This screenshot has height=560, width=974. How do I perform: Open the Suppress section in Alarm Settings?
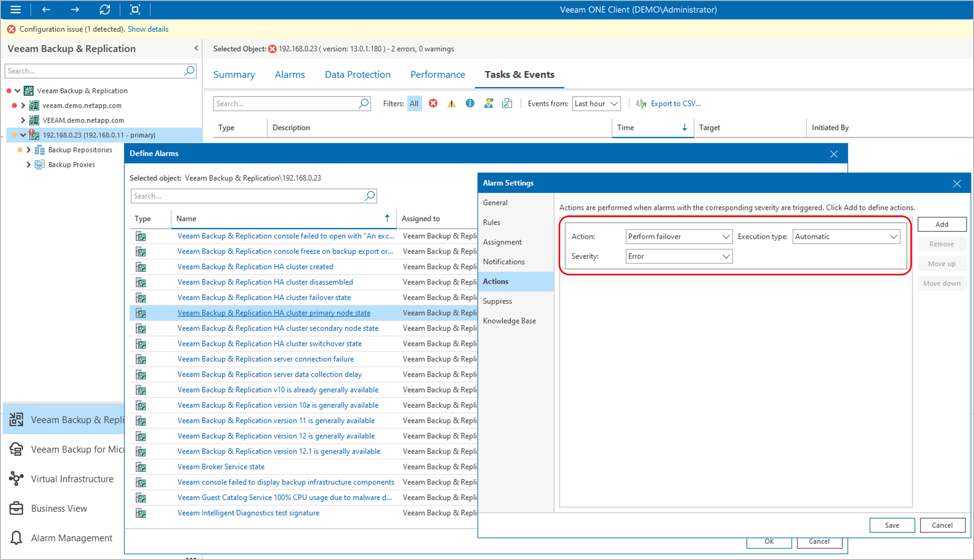tap(497, 301)
